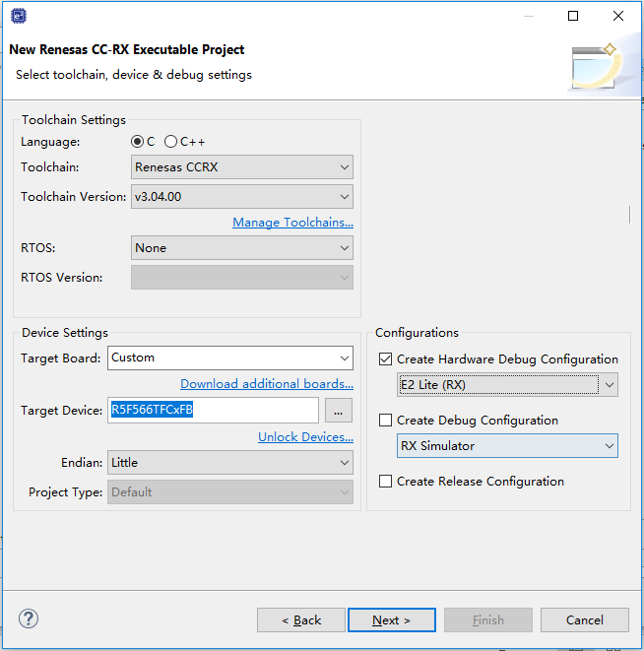Screen dimensions: 644x651
Task: Open the Target Board dropdown showing Custom
Action: pyautogui.click(x=230, y=358)
